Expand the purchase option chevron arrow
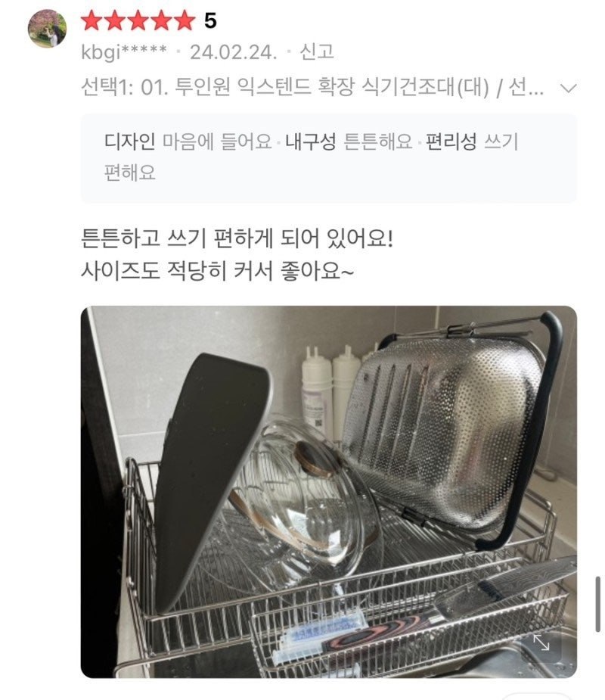This screenshot has height=700, width=605. pyautogui.click(x=569, y=88)
